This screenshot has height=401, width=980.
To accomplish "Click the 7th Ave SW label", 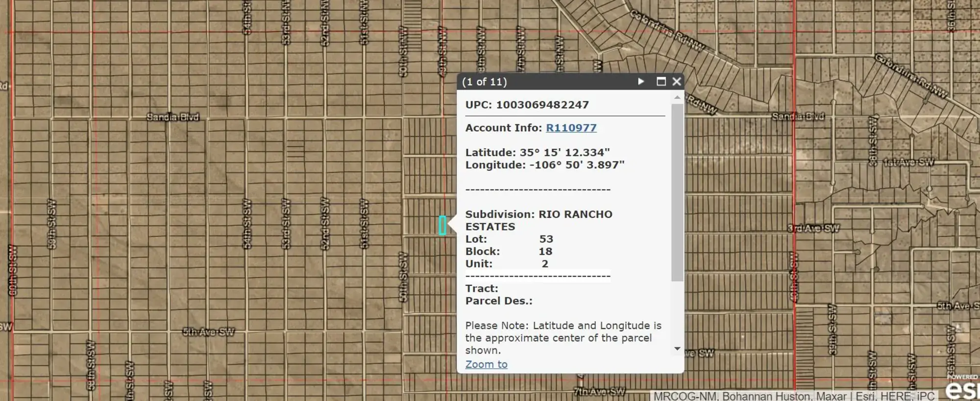I will [599, 391].
